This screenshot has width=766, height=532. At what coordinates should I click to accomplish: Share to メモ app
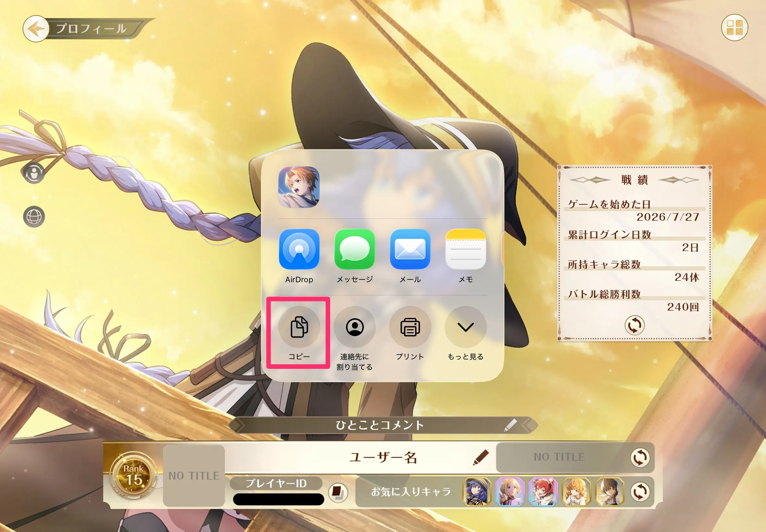[x=465, y=256]
